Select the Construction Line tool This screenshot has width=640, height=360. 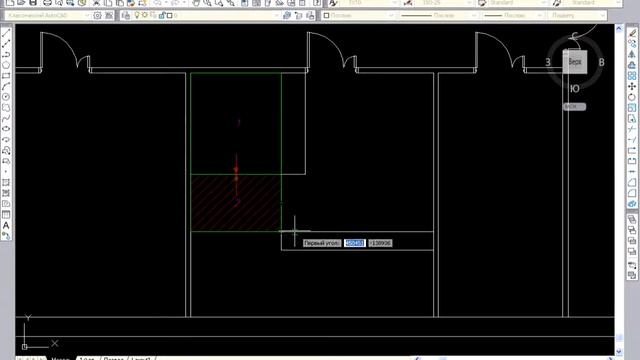(x=6, y=44)
